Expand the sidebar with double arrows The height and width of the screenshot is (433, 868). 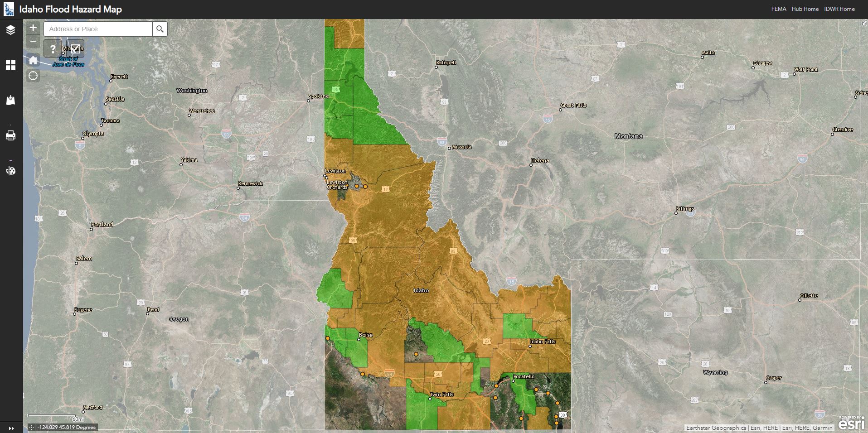[11, 428]
